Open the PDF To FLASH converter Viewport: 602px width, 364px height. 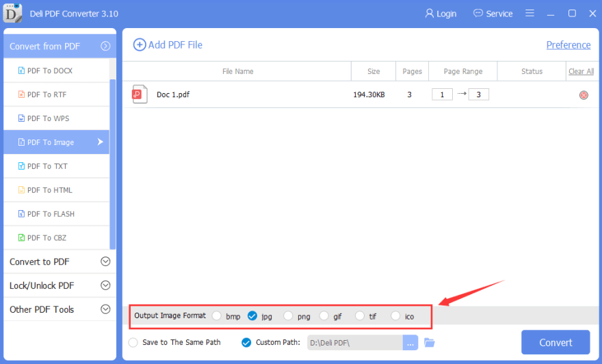tap(56, 213)
